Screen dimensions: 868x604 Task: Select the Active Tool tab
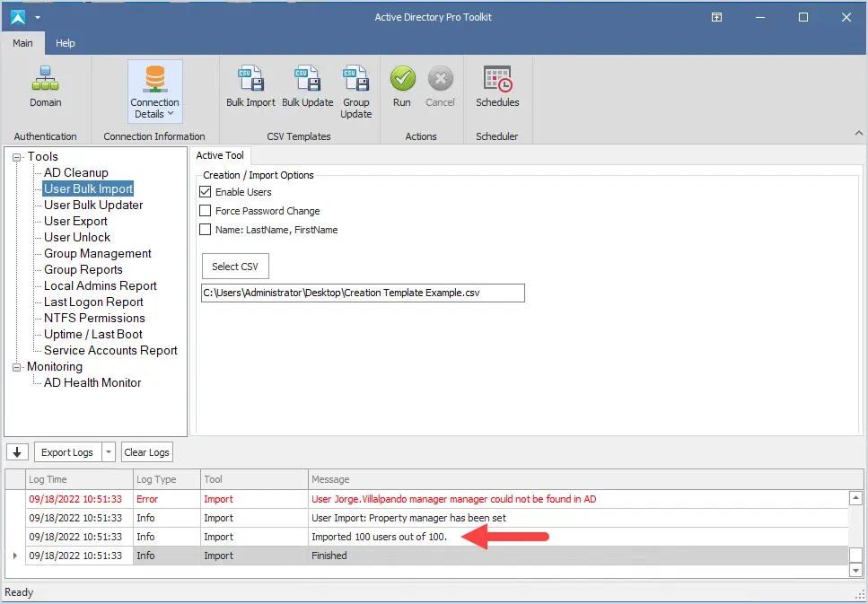pos(220,155)
